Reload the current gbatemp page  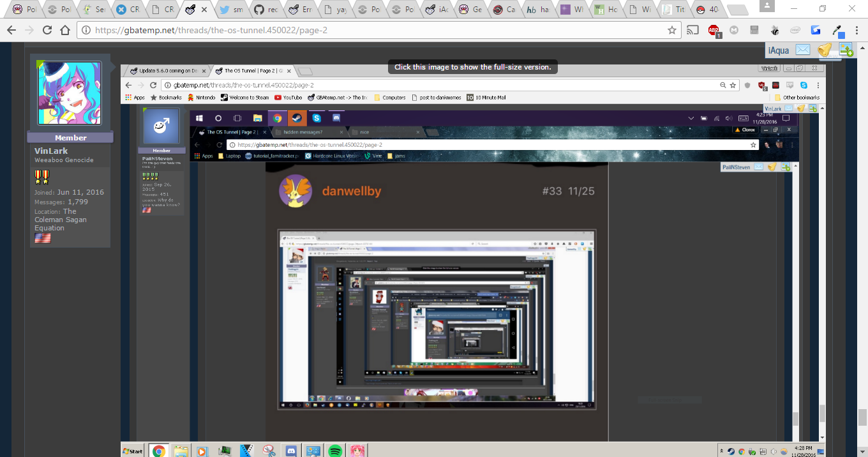(47, 30)
